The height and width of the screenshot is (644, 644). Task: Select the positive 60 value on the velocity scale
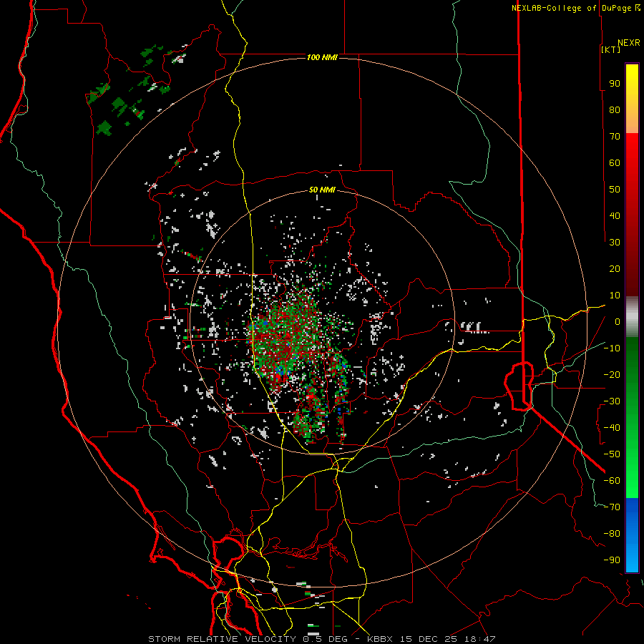615,163
